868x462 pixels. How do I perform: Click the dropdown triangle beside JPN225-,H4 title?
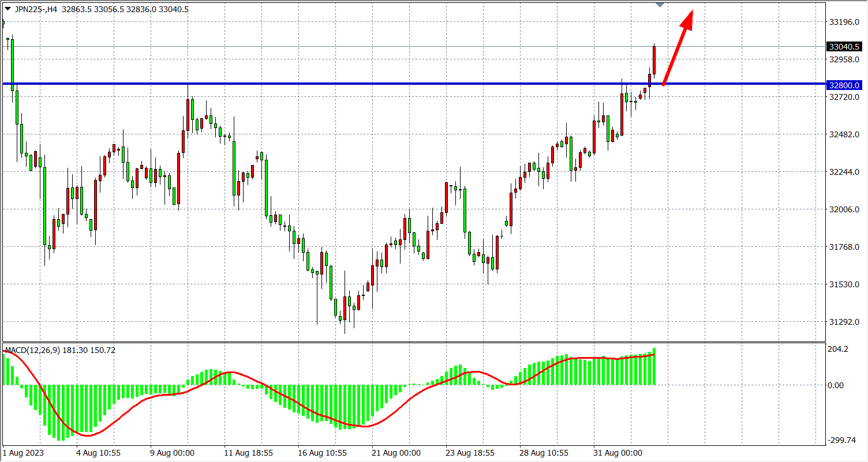[x=8, y=9]
